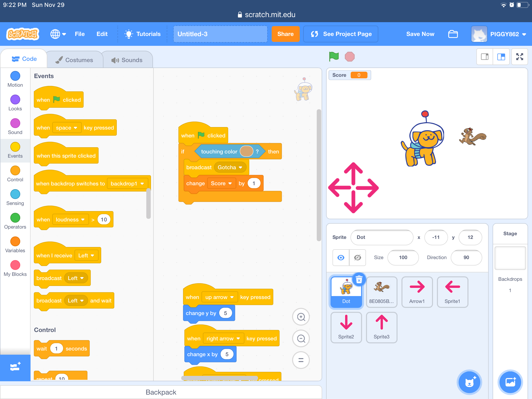Pick the touching color swatch

click(x=246, y=151)
